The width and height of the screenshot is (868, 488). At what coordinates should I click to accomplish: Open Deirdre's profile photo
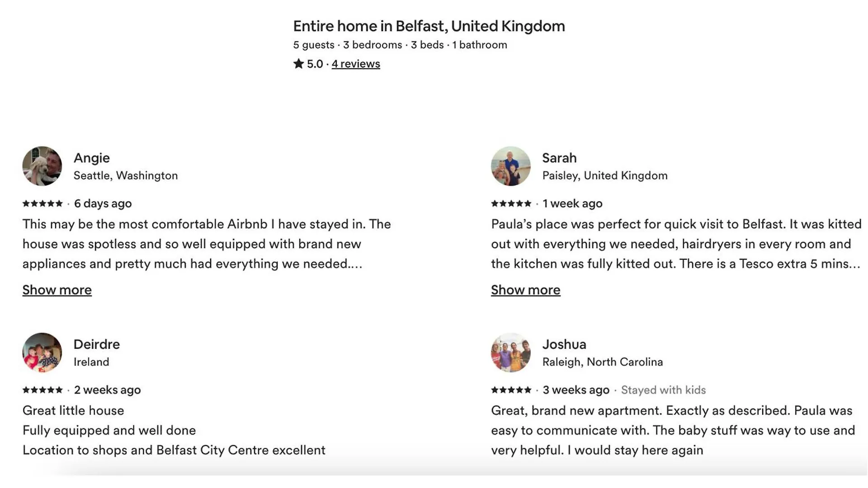[42, 352]
